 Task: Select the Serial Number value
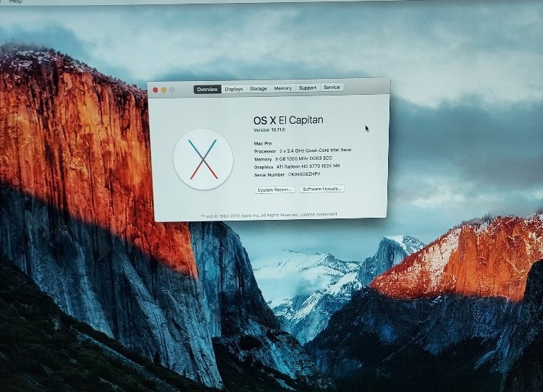pyautogui.click(x=304, y=174)
